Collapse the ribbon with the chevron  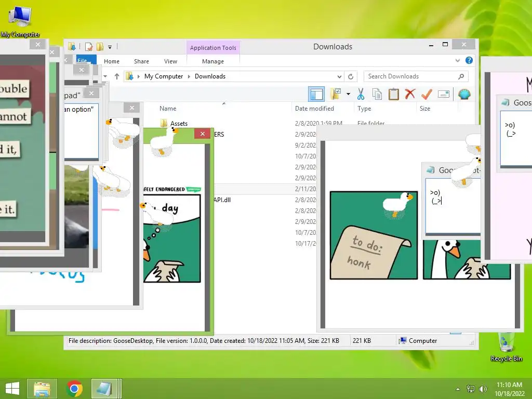tap(457, 60)
